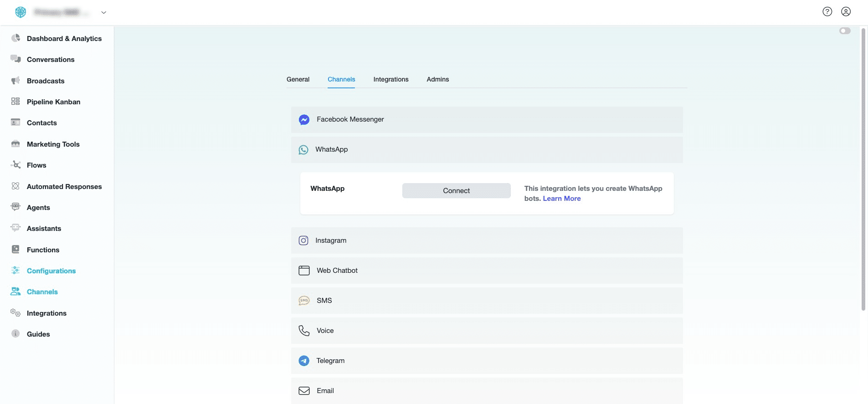Click the Telegram logo icon
868x404 pixels.
click(x=304, y=361)
